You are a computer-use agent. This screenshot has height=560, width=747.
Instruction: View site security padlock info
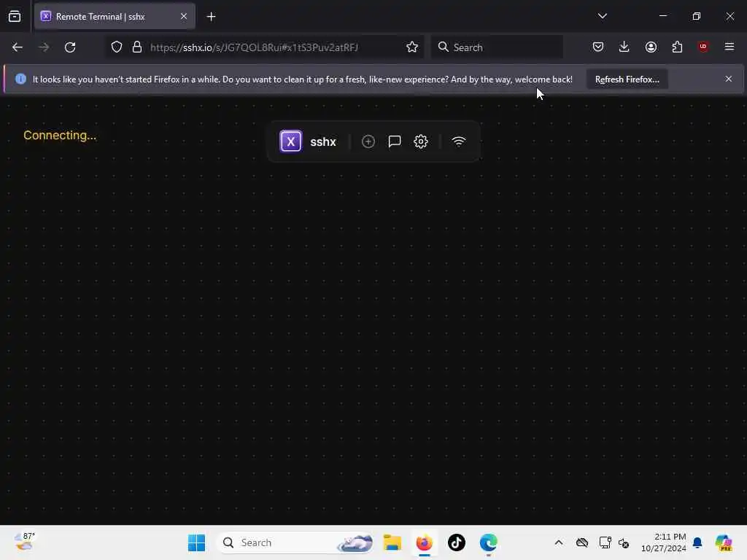[x=137, y=47]
